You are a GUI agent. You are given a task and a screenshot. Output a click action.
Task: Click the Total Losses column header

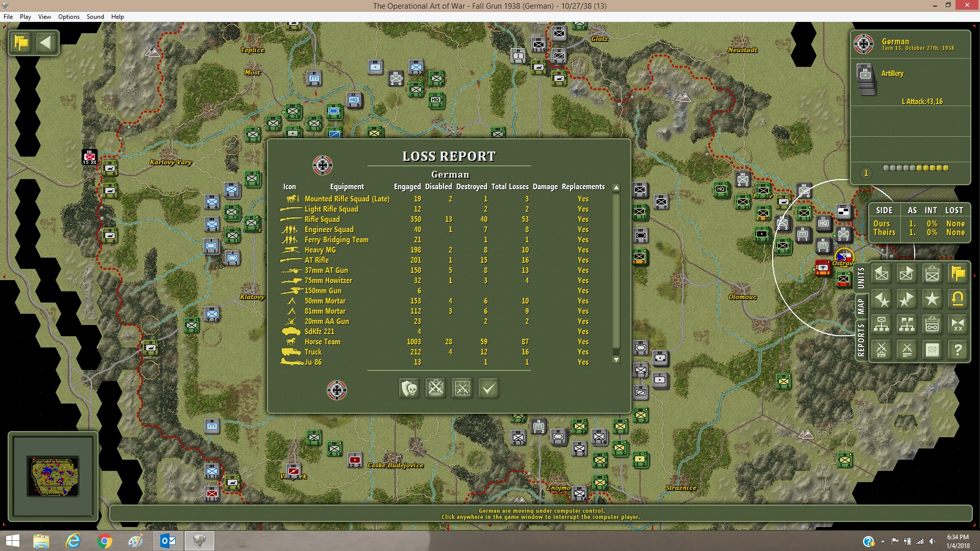pyautogui.click(x=510, y=187)
